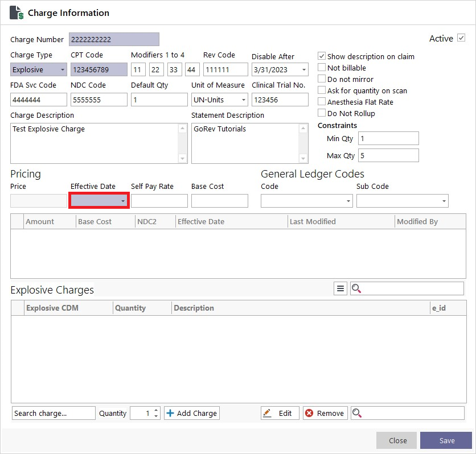Open the Pricing Effective Date dropdown
This screenshot has width=476, height=454.
point(122,201)
